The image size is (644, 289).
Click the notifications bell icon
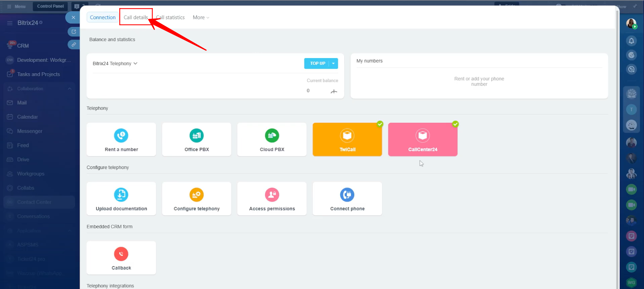point(631,41)
